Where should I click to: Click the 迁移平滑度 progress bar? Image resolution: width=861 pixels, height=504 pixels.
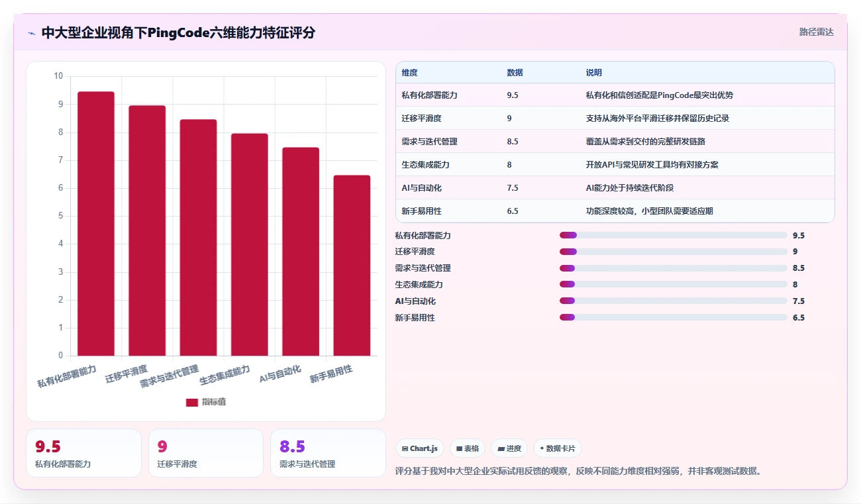[x=674, y=252]
